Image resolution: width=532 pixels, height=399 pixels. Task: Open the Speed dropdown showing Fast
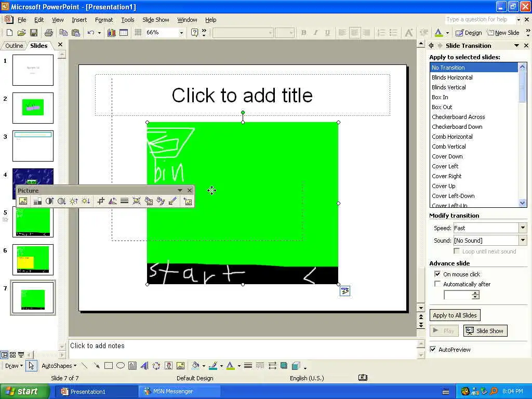pyautogui.click(x=523, y=228)
